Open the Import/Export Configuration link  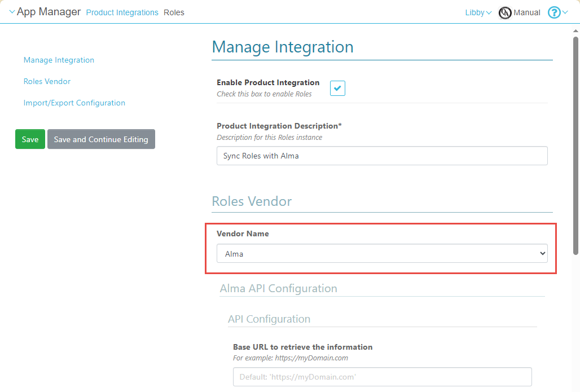click(x=74, y=103)
